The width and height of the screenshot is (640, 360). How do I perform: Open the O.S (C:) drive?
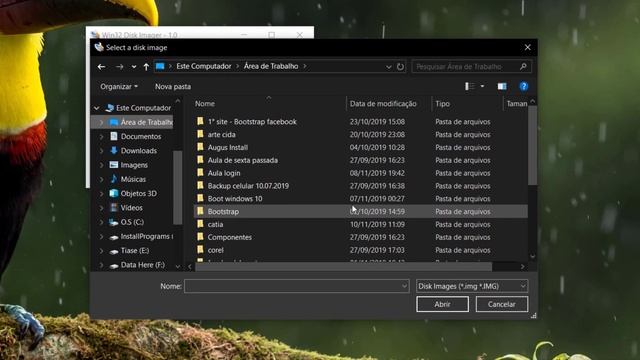pyautogui.click(x=132, y=222)
